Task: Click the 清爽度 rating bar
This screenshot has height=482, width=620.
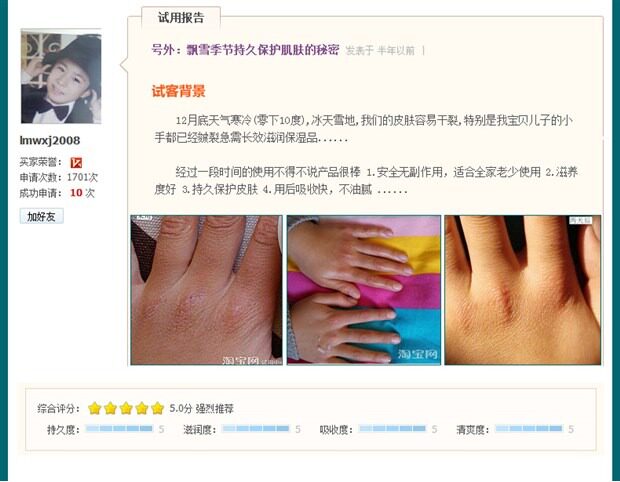Action: [x=529, y=429]
